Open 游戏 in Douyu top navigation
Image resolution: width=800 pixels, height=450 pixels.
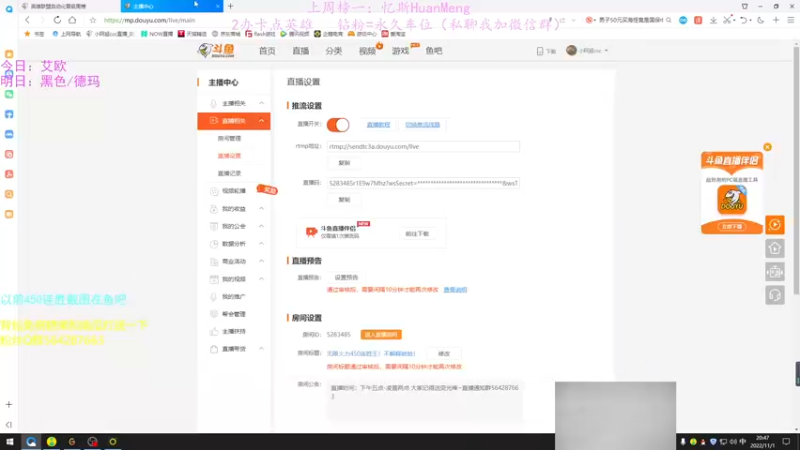[x=401, y=51]
